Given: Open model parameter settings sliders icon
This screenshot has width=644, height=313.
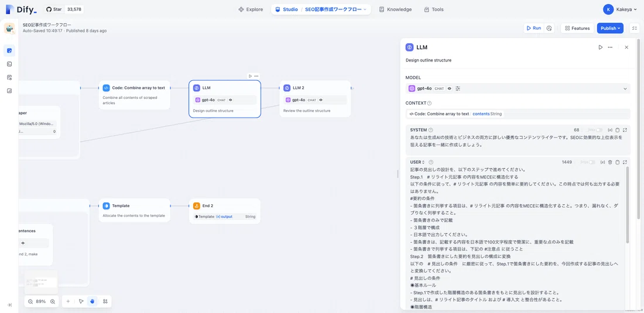Looking at the screenshot, I should (458, 88).
